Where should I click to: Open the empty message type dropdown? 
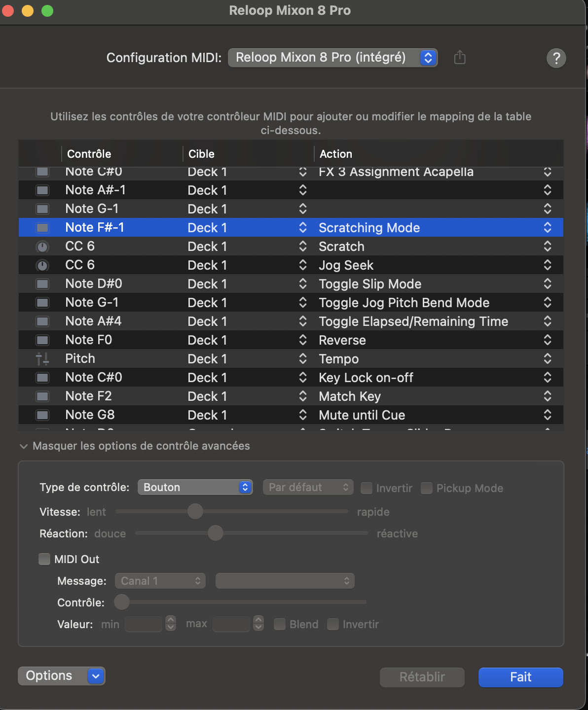pyautogui.click(x=285, y=581)
